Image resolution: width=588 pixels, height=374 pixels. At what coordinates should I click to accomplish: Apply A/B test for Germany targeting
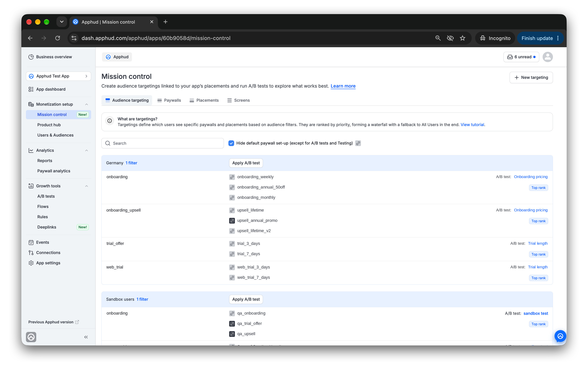click(246, 163)
